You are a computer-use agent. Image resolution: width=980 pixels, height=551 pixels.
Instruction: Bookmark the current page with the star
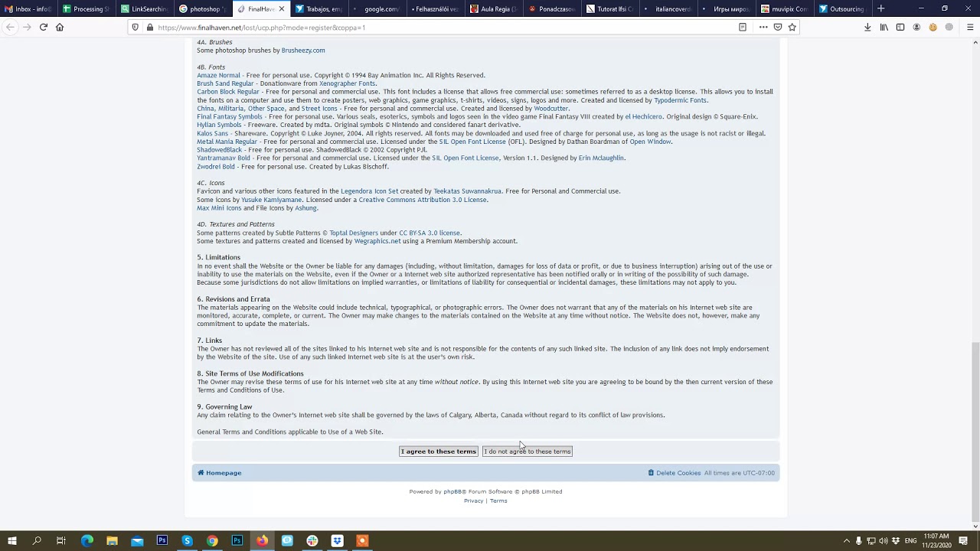(x=792, y=27)
